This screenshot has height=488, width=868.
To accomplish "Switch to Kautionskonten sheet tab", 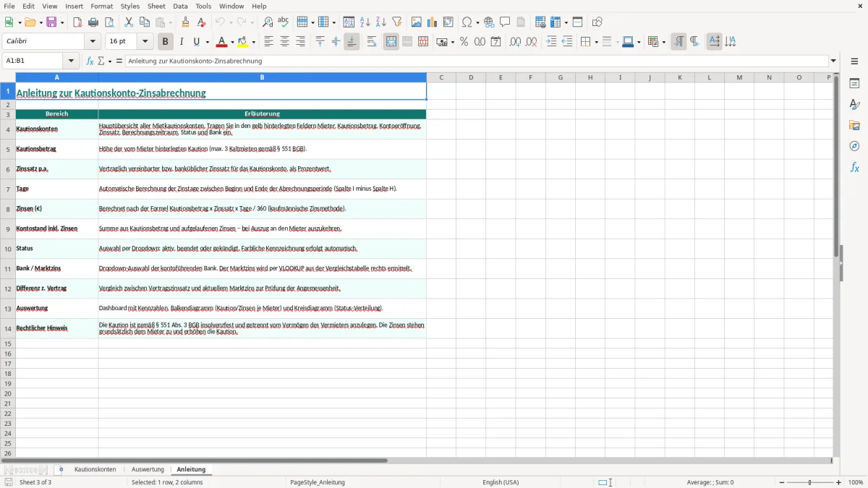I will click(x=95, y=469).
